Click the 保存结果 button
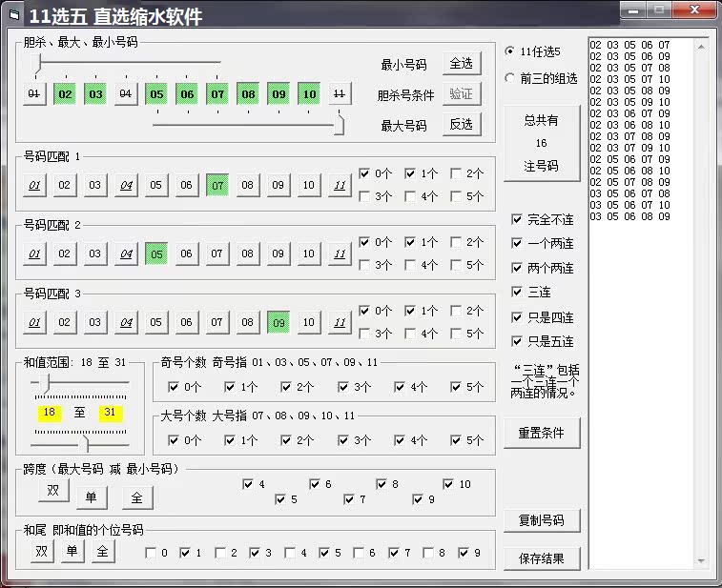This screenshot has width=722, height=588. [542, 558]
